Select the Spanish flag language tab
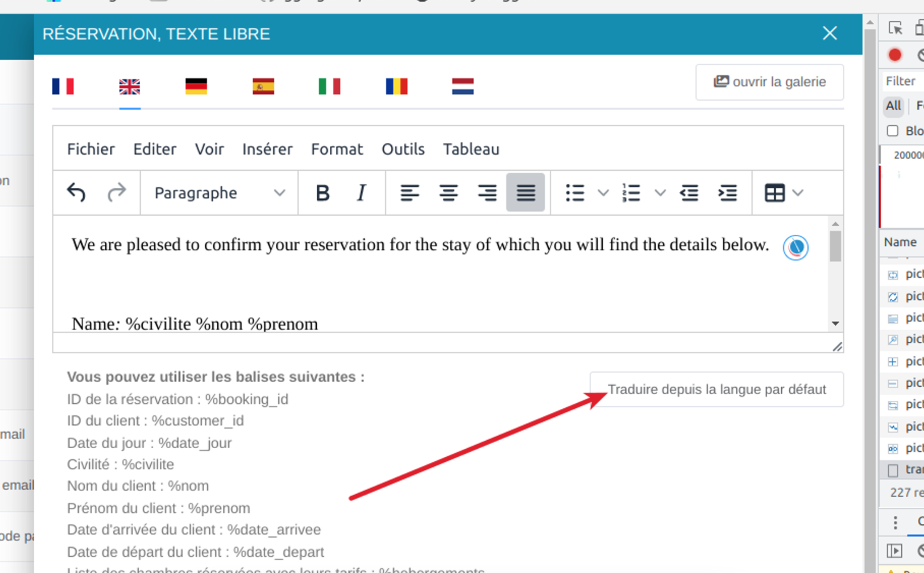 coord(263,86)
